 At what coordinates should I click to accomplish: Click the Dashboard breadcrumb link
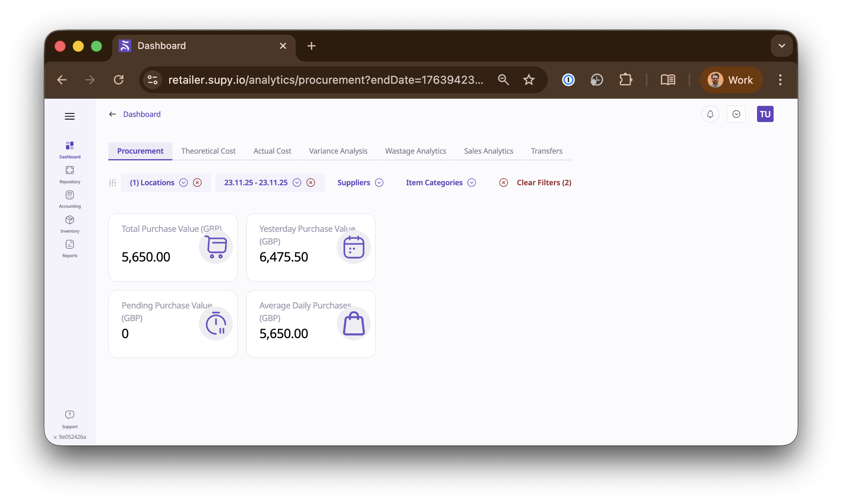pos(142,114)
